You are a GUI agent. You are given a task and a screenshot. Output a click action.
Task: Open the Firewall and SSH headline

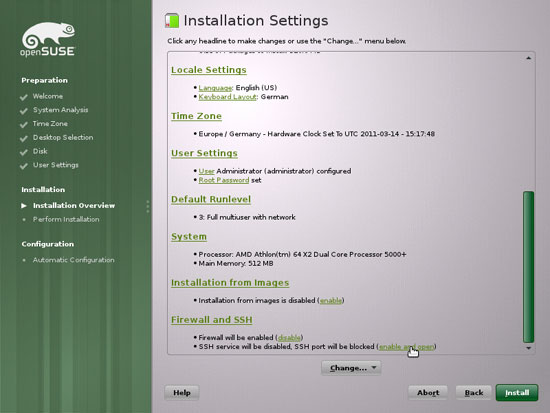coord(212,320)
